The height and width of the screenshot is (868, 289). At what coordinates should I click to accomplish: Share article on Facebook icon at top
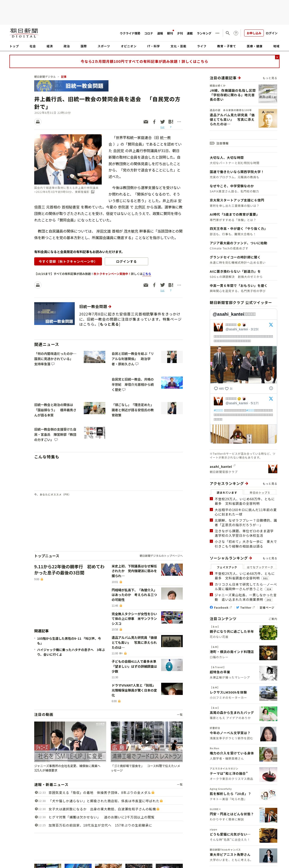tap(154, 122)
